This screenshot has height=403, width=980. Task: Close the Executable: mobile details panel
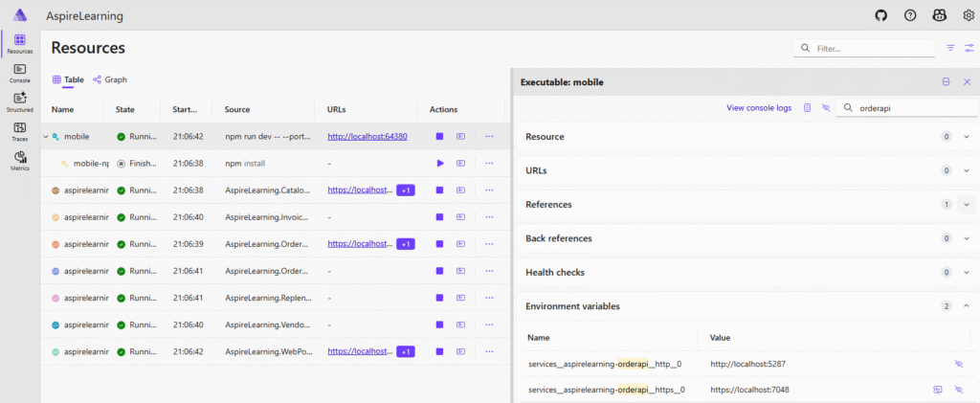pyautogui.click(x=967, y=82)
